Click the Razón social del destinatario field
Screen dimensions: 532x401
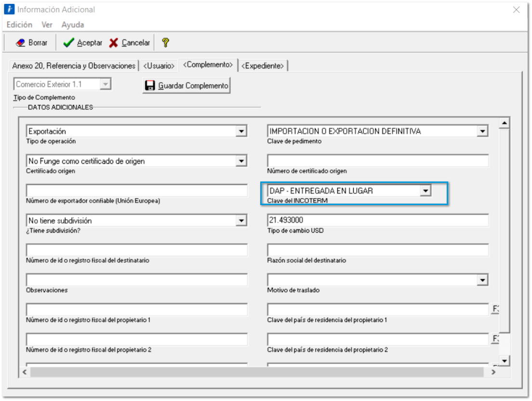point(377,250)
